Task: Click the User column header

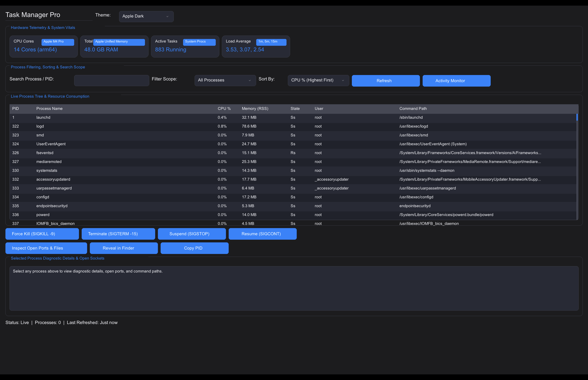Action: tap(319, 109)
